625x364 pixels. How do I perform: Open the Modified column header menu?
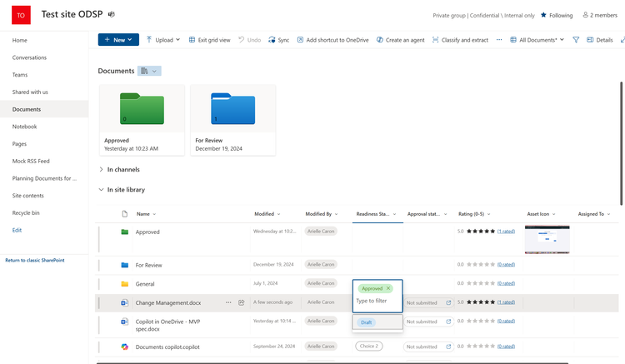(x=267, y=214)
